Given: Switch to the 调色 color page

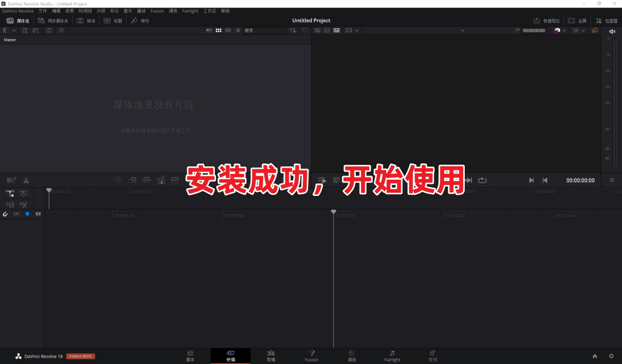Looking at the screenshot, I should pos(351,356).
